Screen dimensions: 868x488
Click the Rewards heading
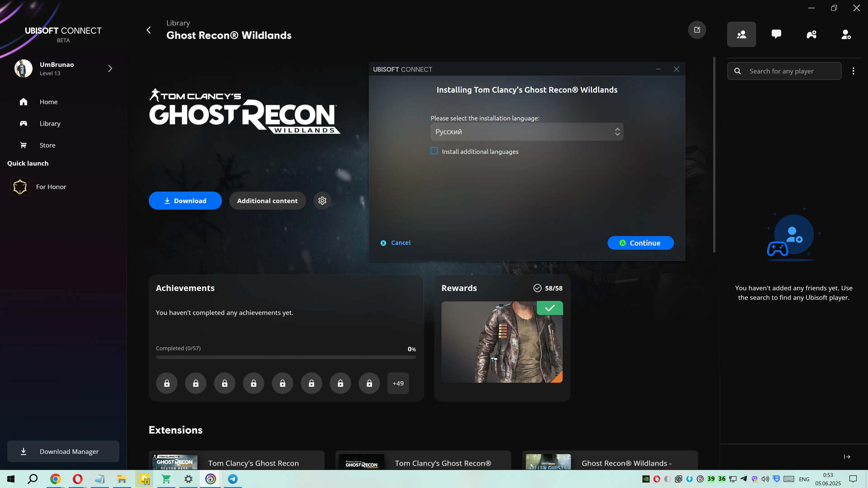tap(459, 288)
